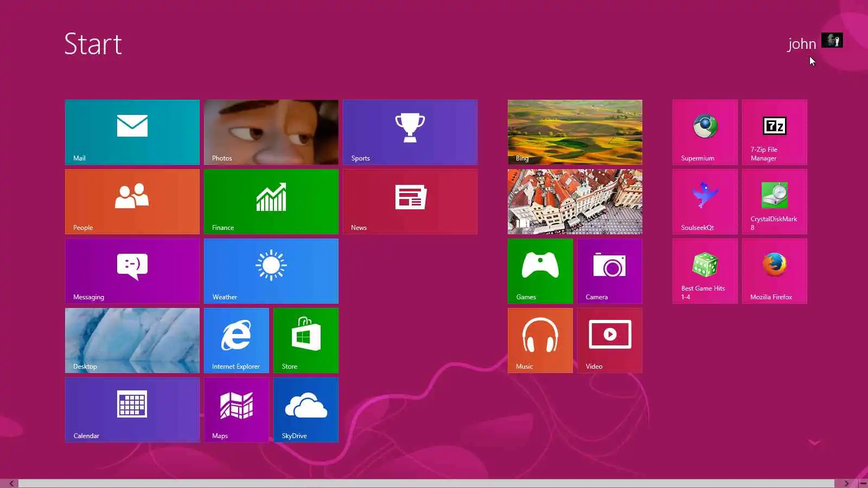Launch the Maps tile
868x488 pixels.
pyautogui.click(x=237, y=410)
